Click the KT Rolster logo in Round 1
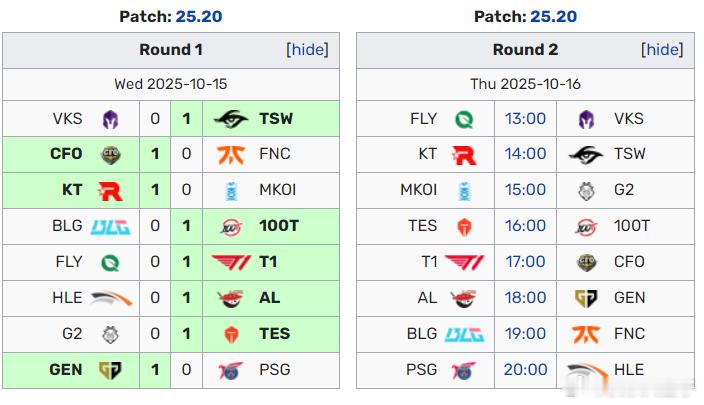This screenshot has width=704, height=405. click(110, 190)
